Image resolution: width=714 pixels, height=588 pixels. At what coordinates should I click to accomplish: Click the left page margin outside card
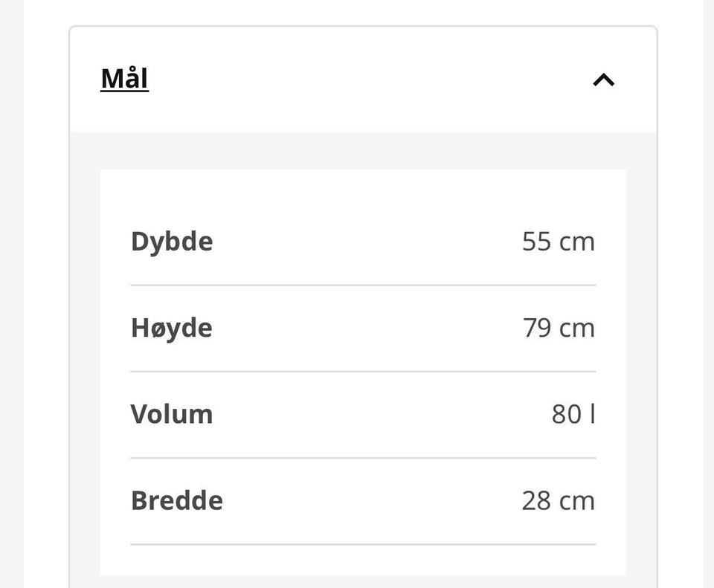pos(11,294)
